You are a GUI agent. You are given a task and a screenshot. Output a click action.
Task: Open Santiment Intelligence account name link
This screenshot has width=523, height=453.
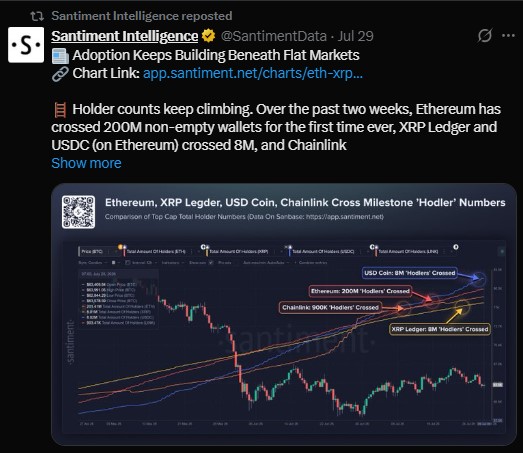coord(124,36)
